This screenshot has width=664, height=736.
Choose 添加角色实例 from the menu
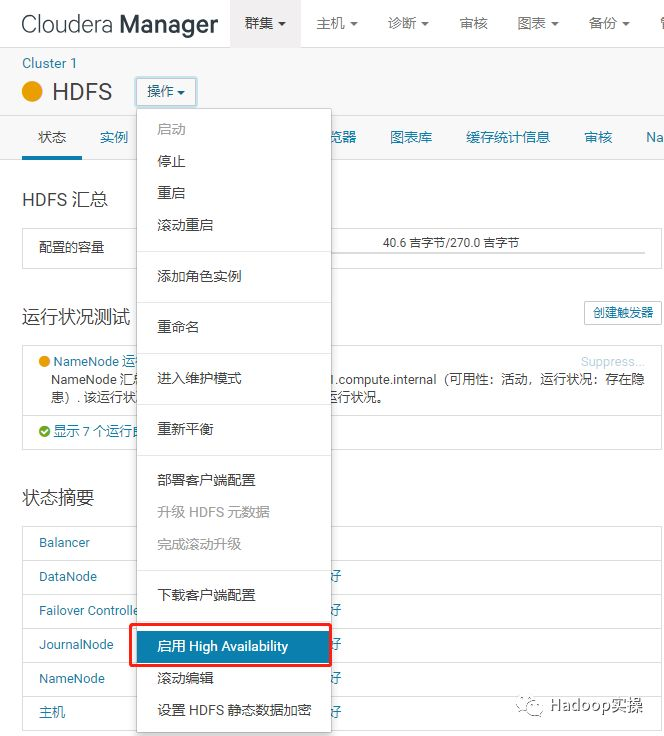pyautogui.click(x=234, y=276)
